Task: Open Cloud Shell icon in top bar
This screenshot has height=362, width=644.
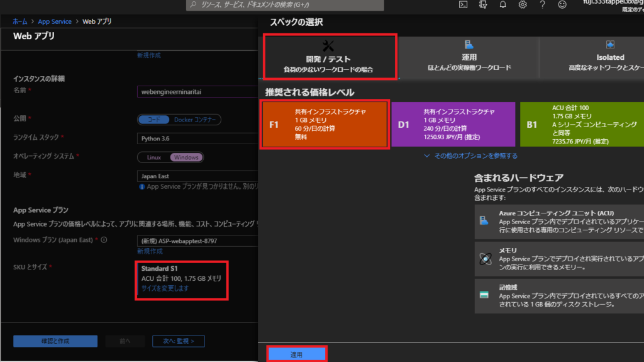Action: (463, 4)
